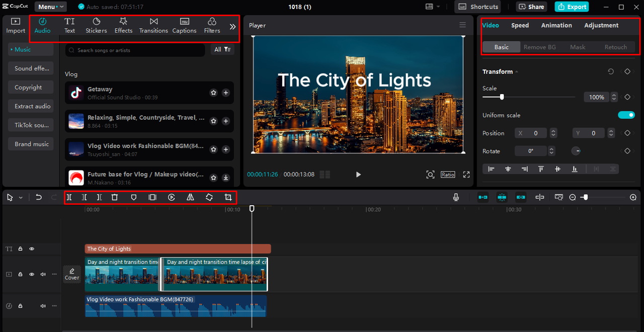
Task: Toggle the Uniform scale switch
Action: (x=626, y=115)
